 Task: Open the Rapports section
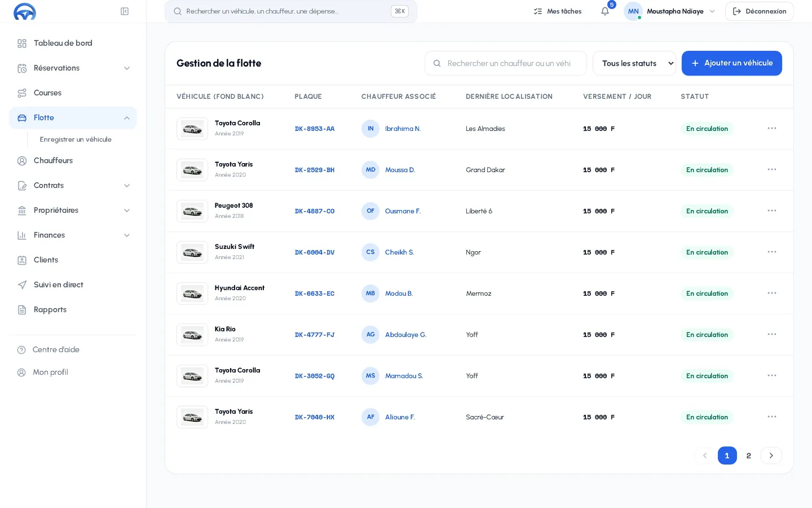coord(73,310)
